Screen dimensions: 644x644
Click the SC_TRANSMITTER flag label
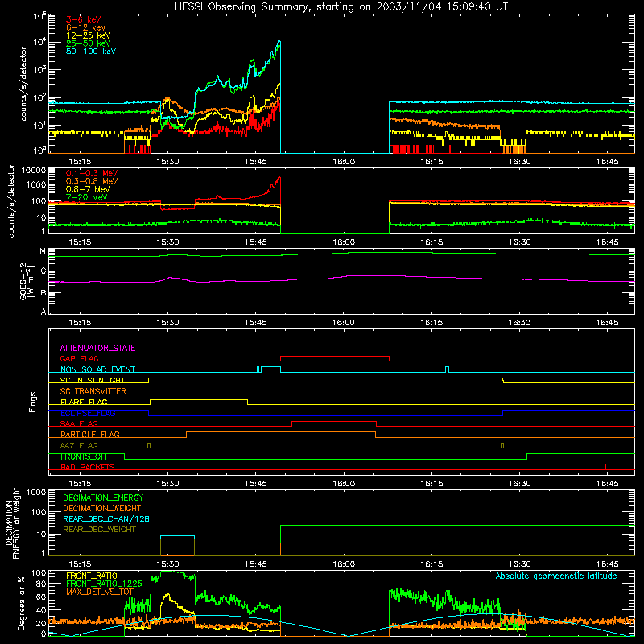coord(93,391)
